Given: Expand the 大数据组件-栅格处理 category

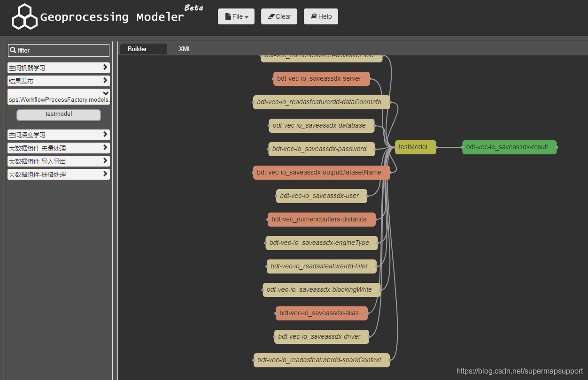Looking at the screenshot, I should click(59, 175).
